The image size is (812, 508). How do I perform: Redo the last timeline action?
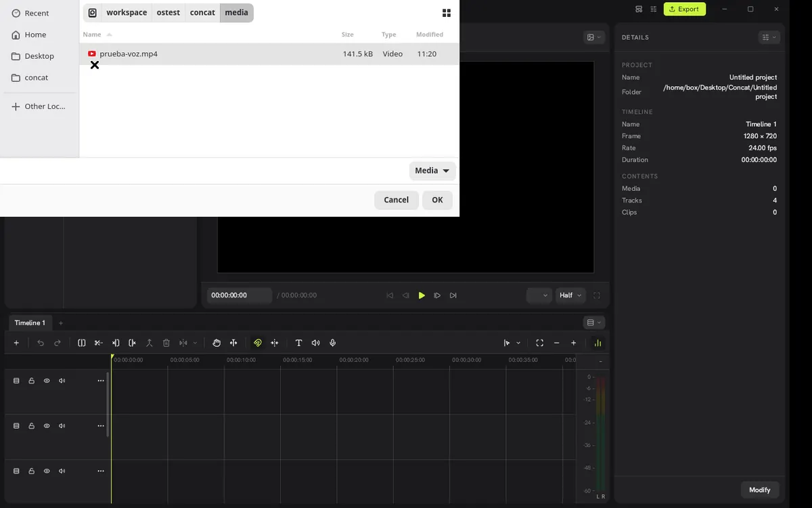[58, 343]
